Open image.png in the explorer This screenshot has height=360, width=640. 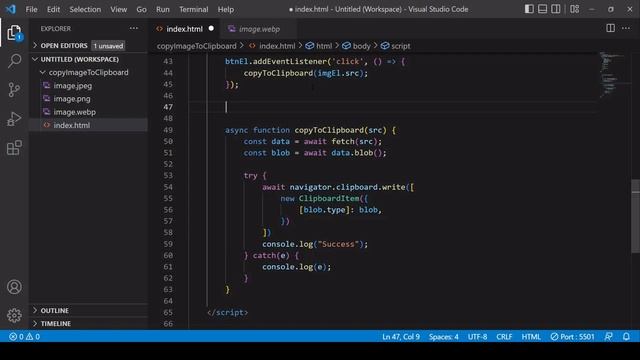coord(72,99)
